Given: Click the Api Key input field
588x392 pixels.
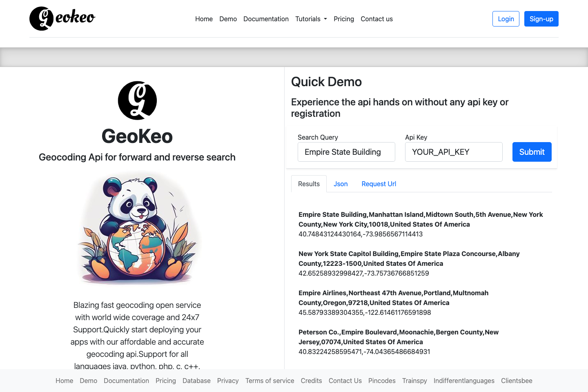Looking at the screenshot, I should click(x=454, y=152).
